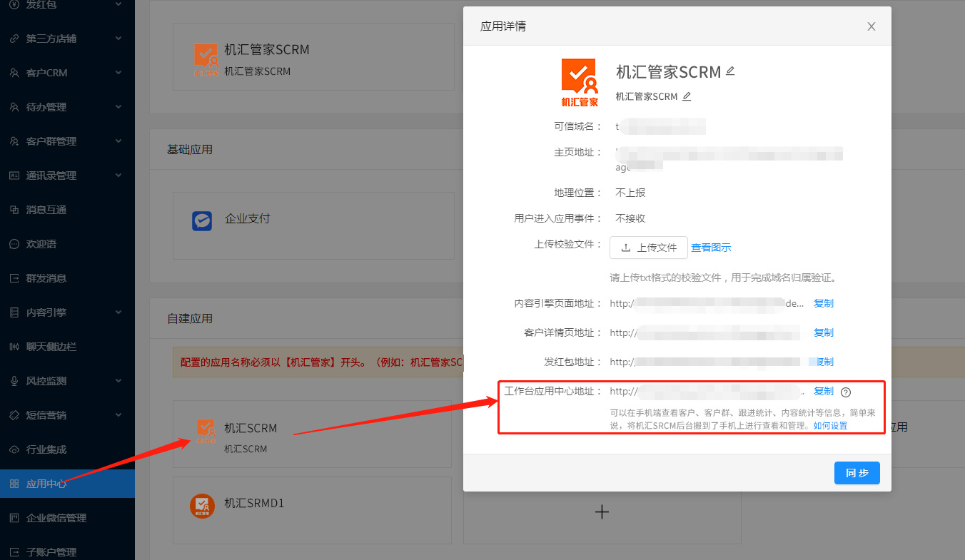Click the 欢迎语 chat bubble icon
The height and width of the screenshot is (560, 965).
[x=14, y=244]
